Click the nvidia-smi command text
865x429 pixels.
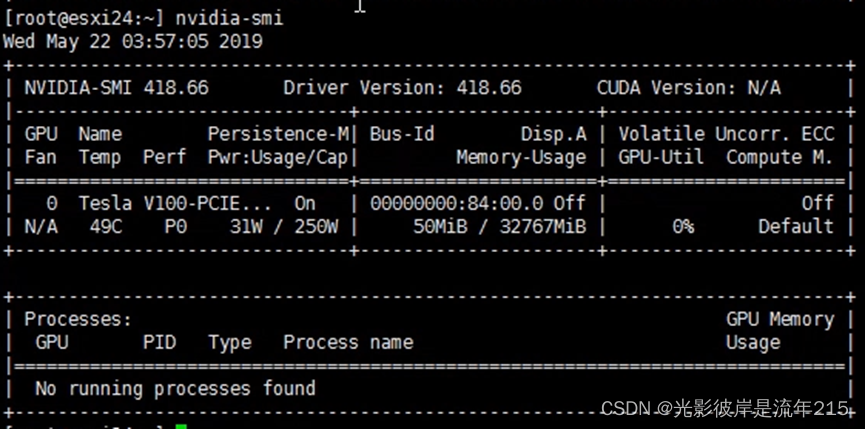(229, 18)
